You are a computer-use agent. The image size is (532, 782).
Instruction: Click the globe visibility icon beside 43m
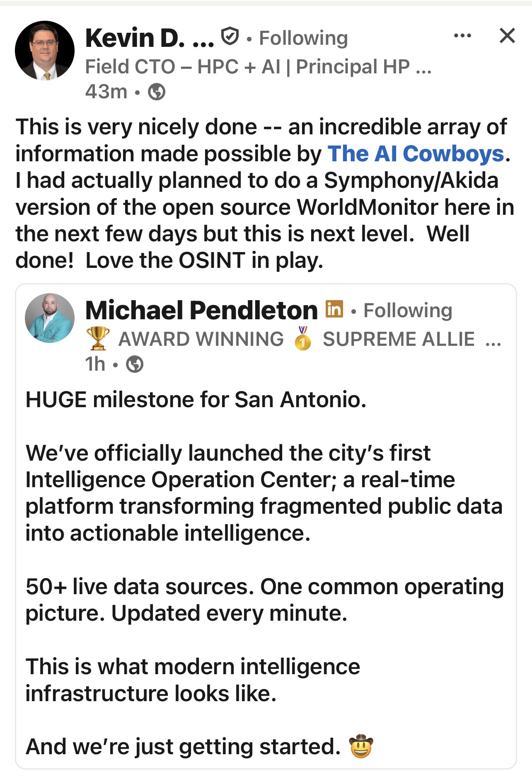click(x=157, y=92)
